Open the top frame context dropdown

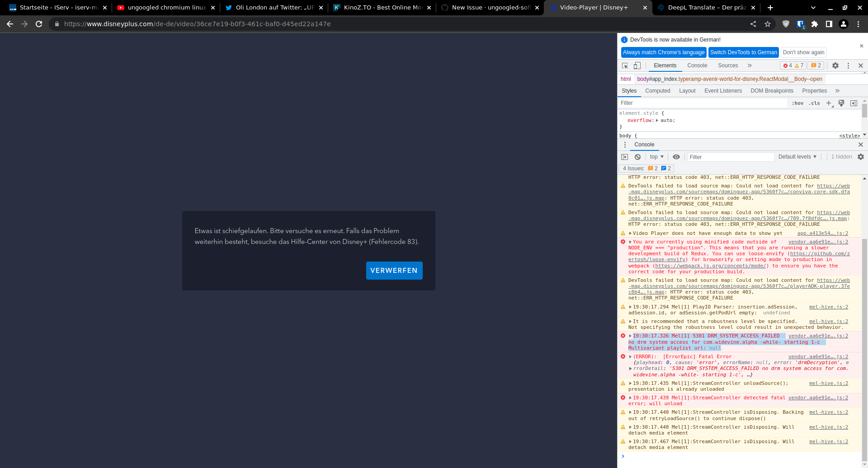(656, 157)
